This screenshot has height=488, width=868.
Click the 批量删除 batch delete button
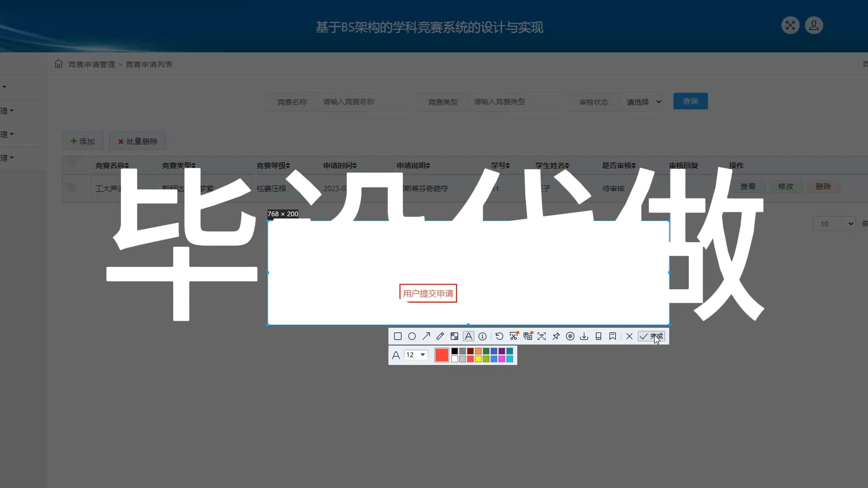point(138,141)
